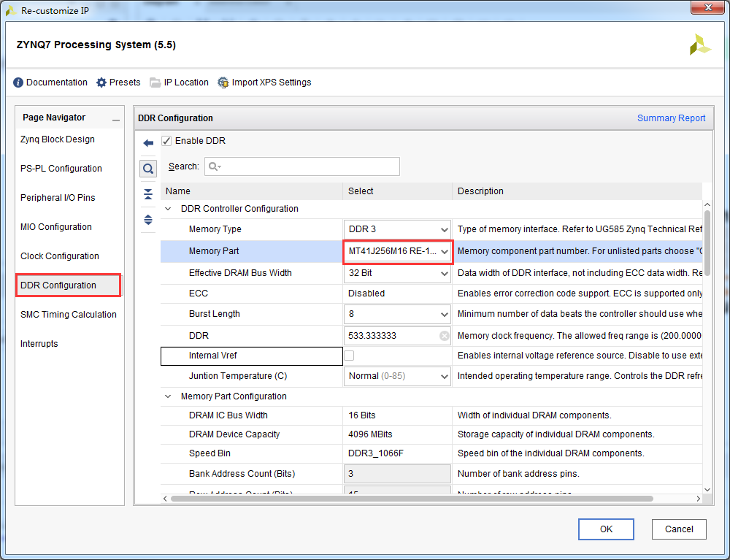Collapse DDR Controller Configuration section
The height and width of the screenshot is (560, 730).
pos(168,209)
